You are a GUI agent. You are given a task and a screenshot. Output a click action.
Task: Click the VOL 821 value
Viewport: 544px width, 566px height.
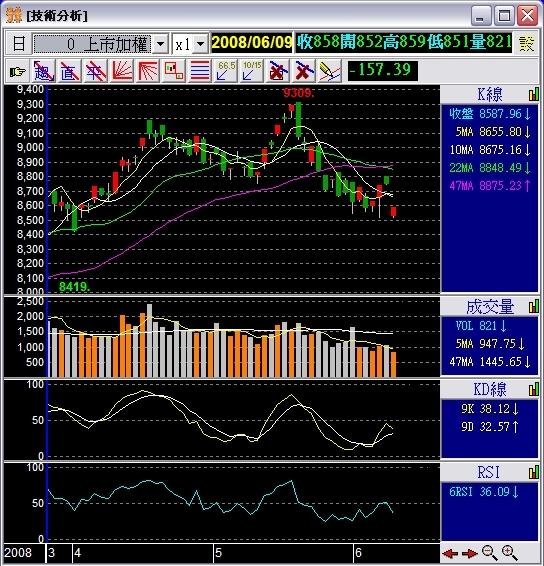(x=481, y=326)
